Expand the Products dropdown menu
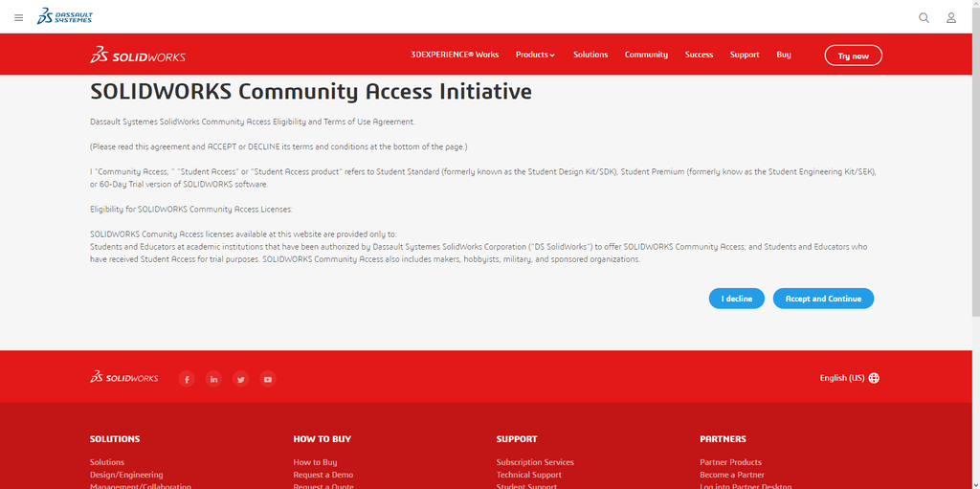The image size is (980, 489). (535, 55)
